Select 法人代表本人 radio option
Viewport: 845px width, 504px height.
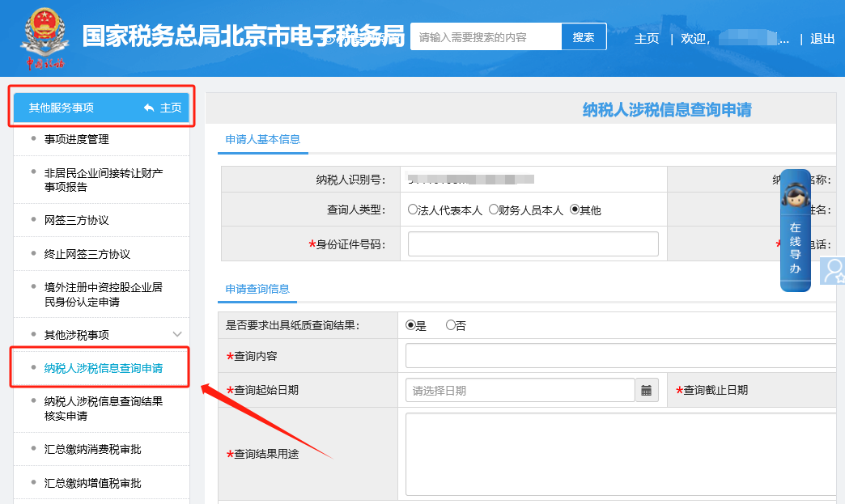[413, 210]
